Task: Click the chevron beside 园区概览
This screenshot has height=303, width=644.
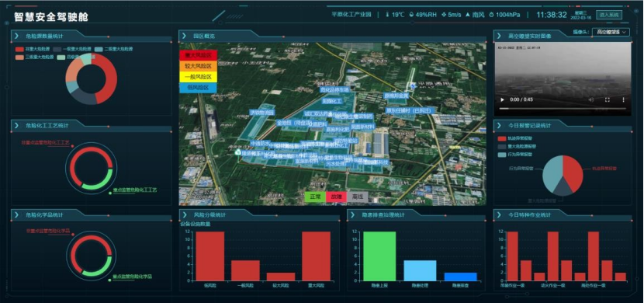Action: coord(185,37)
